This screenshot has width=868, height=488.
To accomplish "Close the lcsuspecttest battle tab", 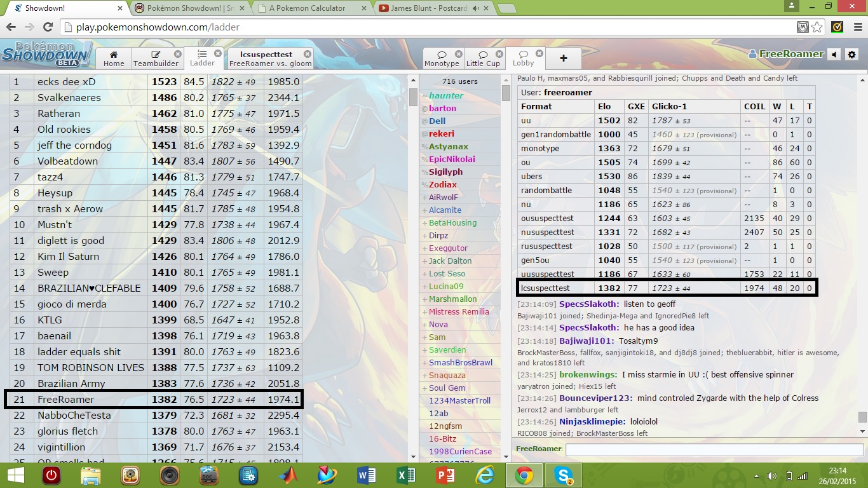I will 308,55.
